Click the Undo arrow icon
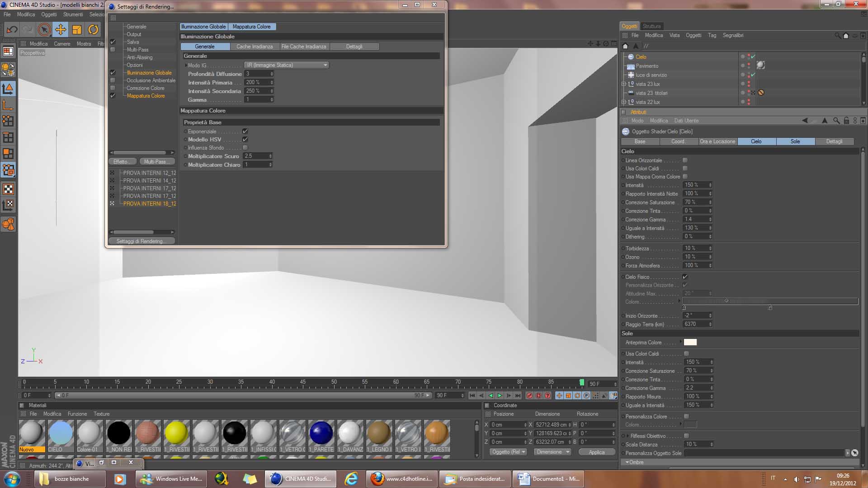The height and width of the screenshot is (488, 868). (x=12, y=30)
